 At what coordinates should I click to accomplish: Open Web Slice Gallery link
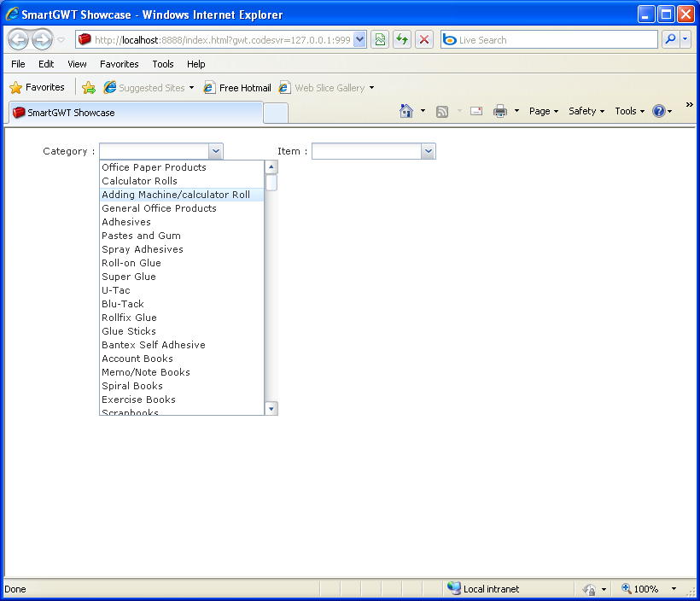pyautogui.click(x=326, y=88)
